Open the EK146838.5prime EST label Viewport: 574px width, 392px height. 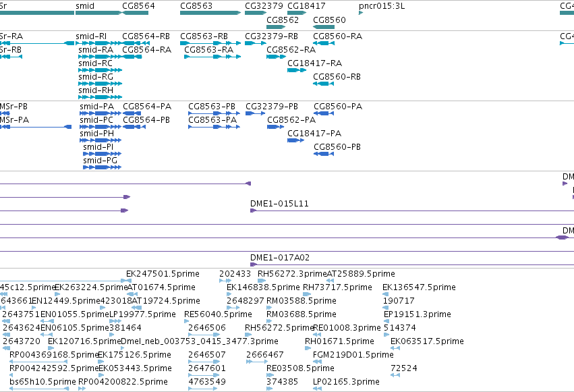tap(263, 287)
